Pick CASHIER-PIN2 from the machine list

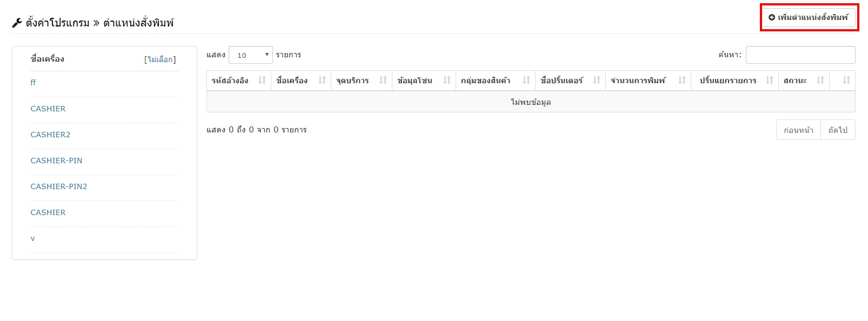click(x=59, y=186)
